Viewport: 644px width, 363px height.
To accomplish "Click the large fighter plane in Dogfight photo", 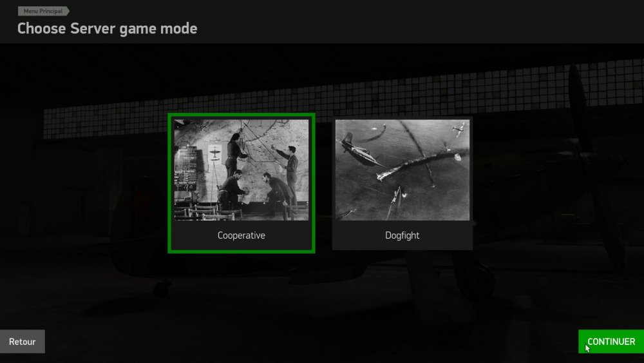I will 357,149.
